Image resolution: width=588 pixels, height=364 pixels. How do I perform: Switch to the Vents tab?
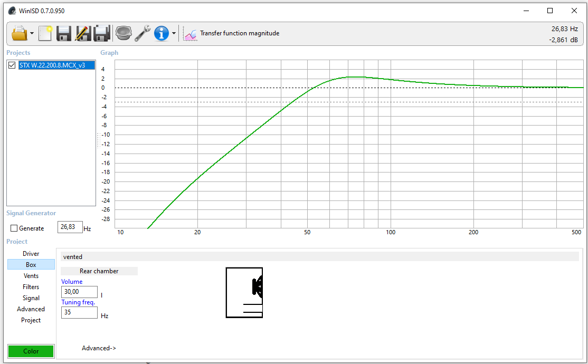pyautogui.click(x=31, y=275)
